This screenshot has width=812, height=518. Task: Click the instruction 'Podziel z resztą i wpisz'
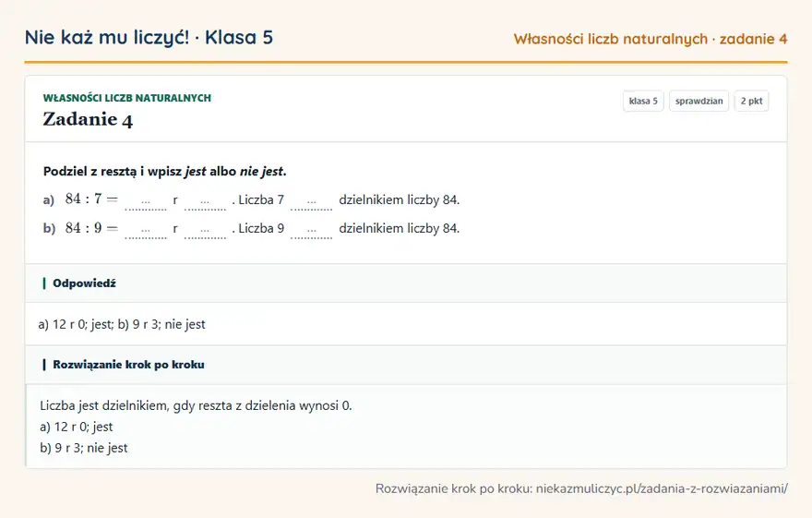click(113, 172)
